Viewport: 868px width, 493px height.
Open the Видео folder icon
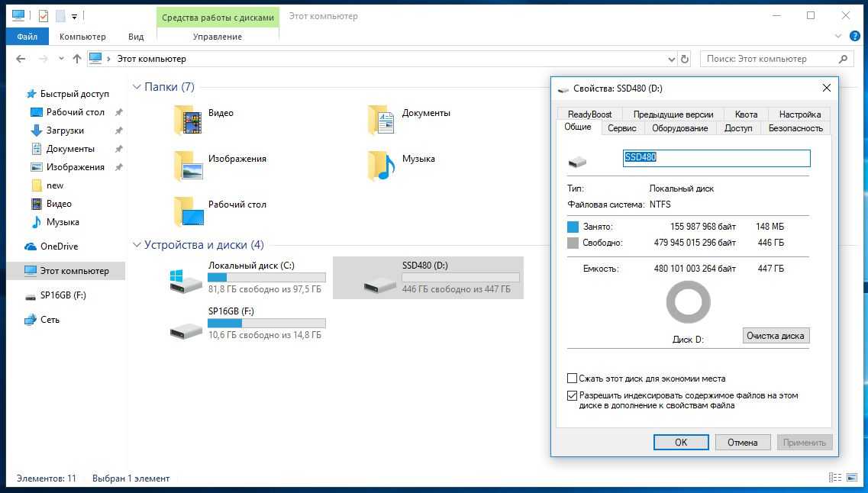[x=189, y=120]
